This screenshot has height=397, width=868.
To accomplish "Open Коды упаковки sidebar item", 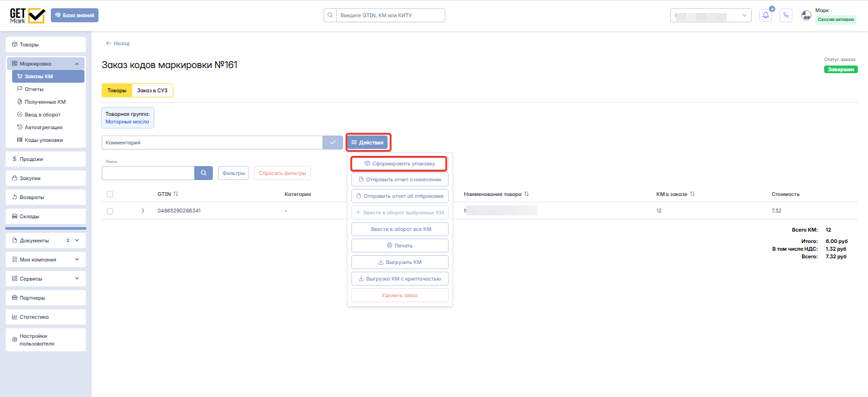I will [x=48, y=140].
